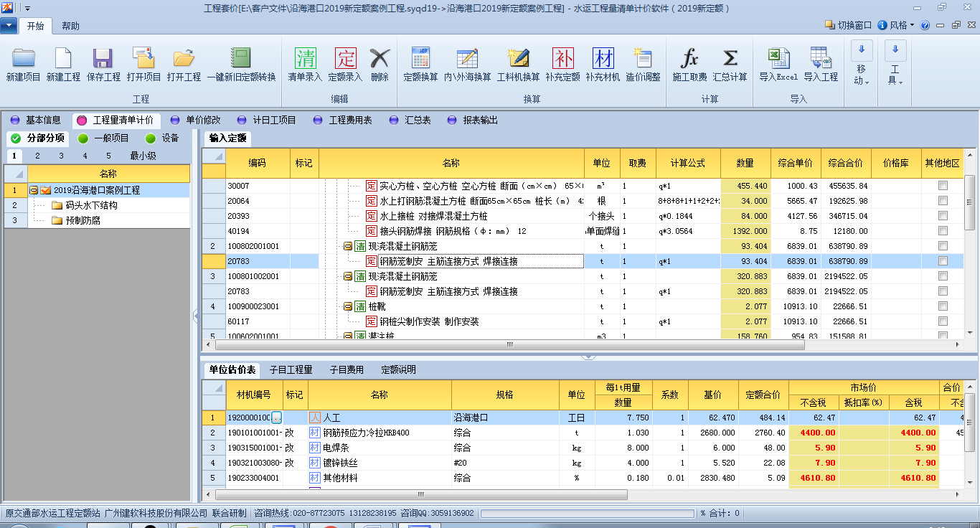Screen dimensions: 980x528
Task: Click the 定额录入 icon
Action: coord(345,58)
